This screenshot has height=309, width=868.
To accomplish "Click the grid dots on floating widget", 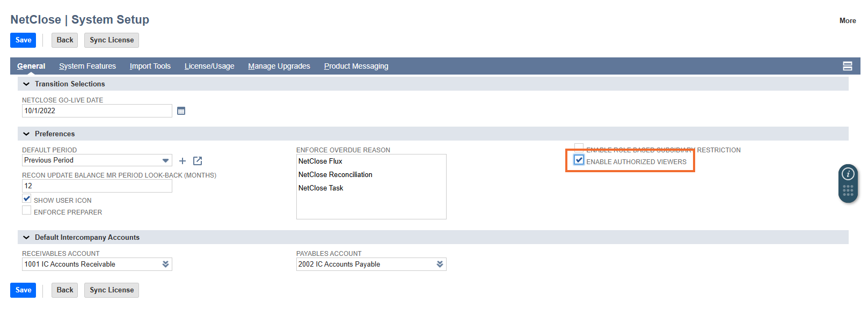I will (x=848, y=191).
